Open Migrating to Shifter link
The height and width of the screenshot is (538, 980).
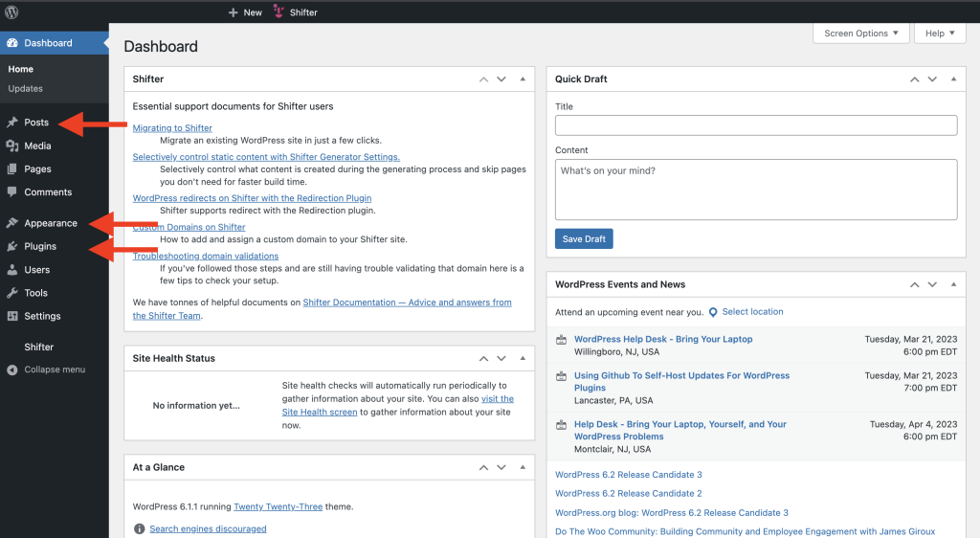[172, 128]
